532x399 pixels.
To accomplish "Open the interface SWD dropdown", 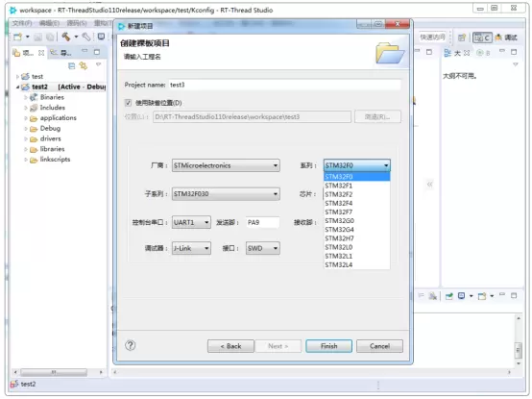I will tap(262, 248).
